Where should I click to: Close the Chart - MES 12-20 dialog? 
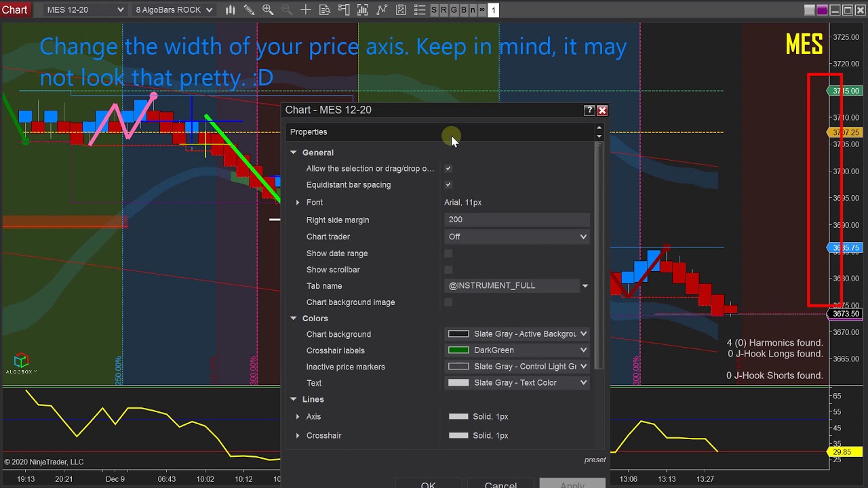pyautogui.click(x=602, y=110)
